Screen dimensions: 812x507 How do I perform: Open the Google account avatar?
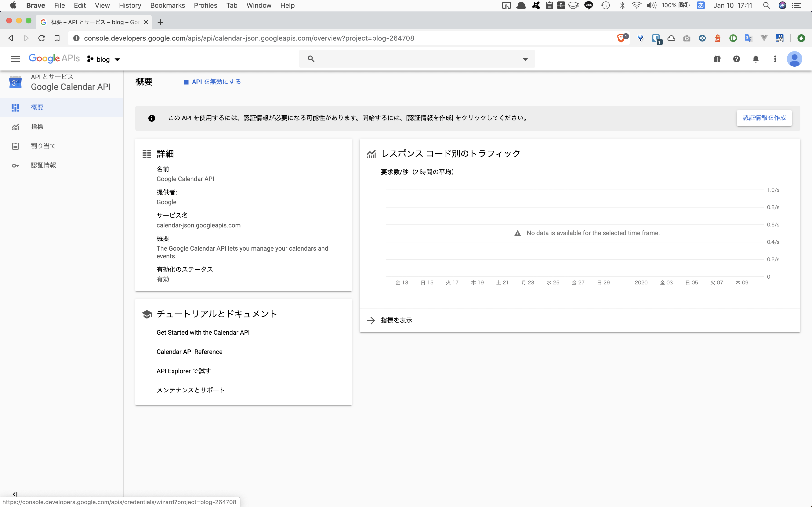pos(795,59)
